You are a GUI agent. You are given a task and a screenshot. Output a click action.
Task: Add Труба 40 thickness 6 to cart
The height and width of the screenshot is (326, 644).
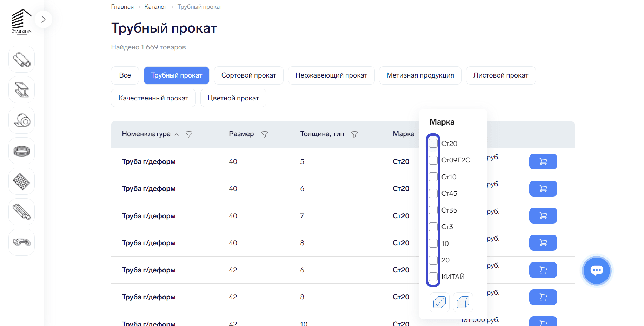tap(543, 189)
